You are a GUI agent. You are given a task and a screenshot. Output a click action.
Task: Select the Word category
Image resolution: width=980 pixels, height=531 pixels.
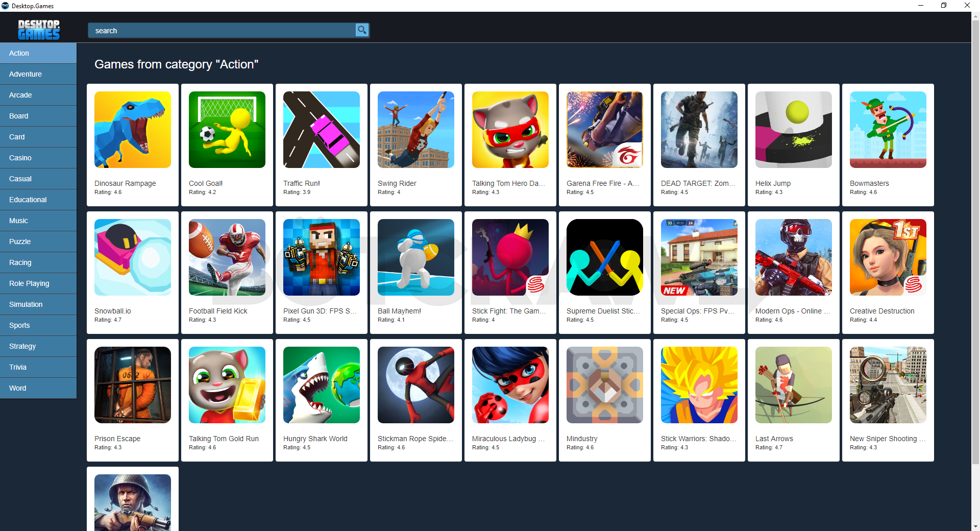pyautogui.click(x=38, y=388)
